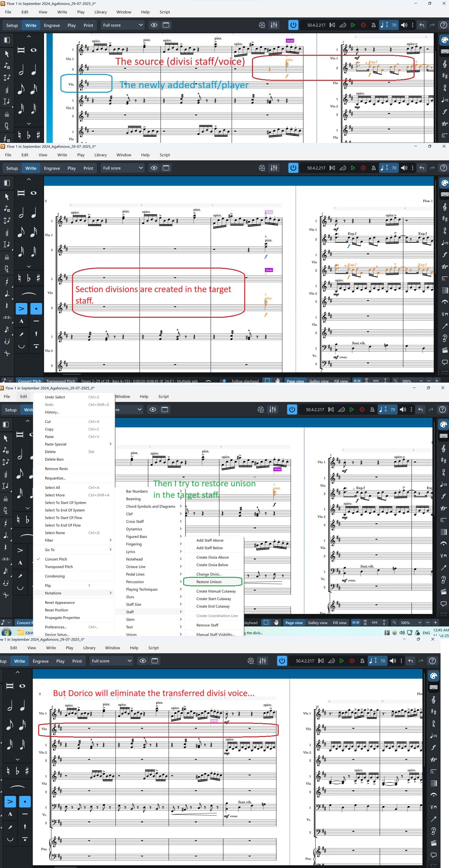449x868 pixels.
Task: Switch to Transposed Pitch in the second window's status bar
Action: point(60,381)
